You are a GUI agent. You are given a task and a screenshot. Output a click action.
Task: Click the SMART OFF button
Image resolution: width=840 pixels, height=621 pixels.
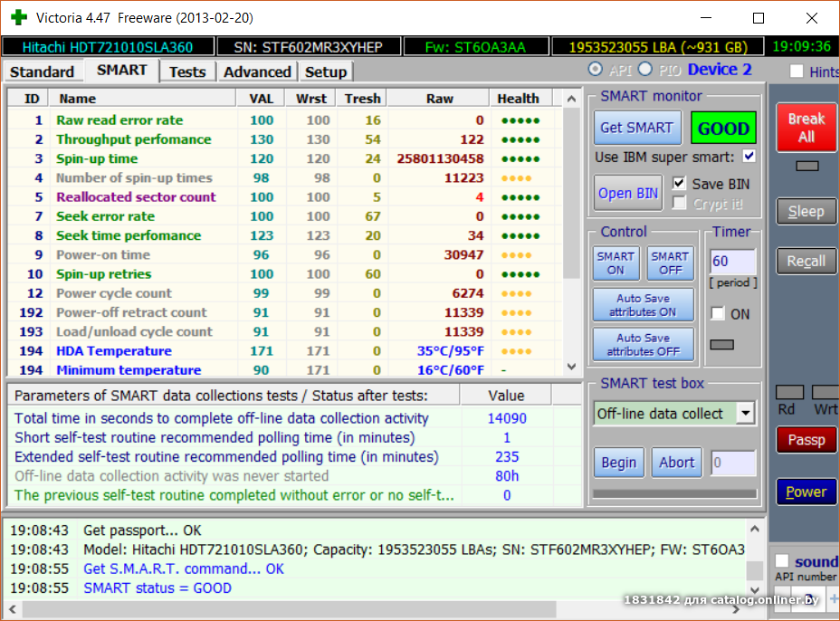click(x=670, y=263)
